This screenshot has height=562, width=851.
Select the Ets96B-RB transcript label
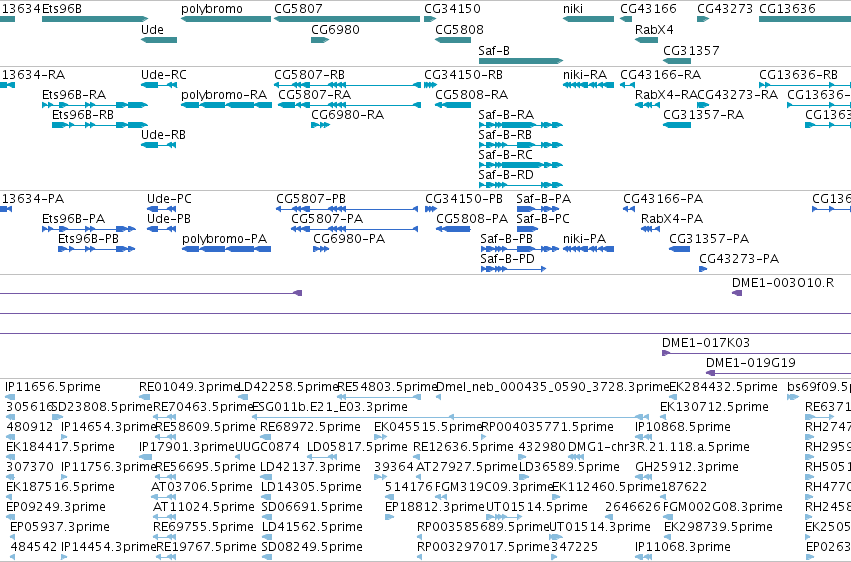coord(83,114)
